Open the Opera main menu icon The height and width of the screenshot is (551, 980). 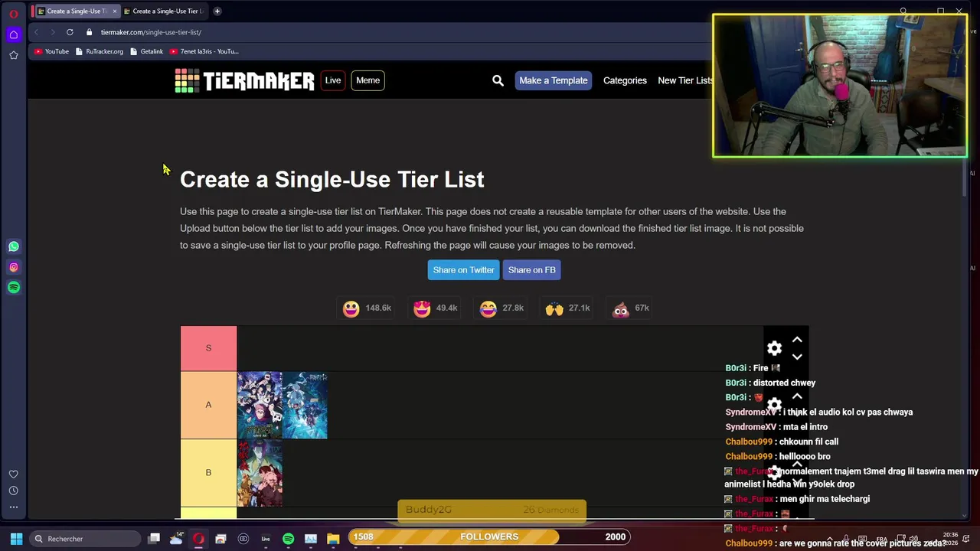(13, 13)
